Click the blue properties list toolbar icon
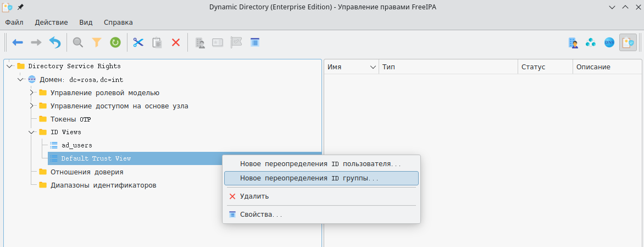The image size is (644, 247). click(254, 42)
